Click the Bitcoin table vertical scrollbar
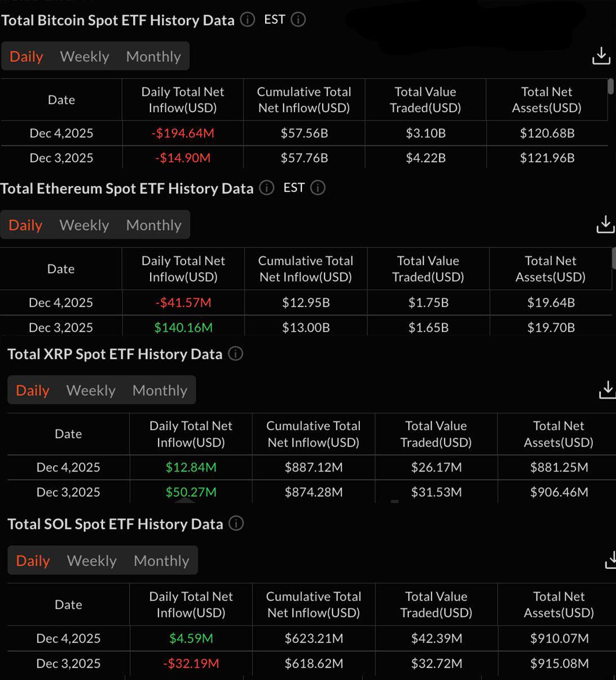The image size is (616, 680). coord(610,87)
